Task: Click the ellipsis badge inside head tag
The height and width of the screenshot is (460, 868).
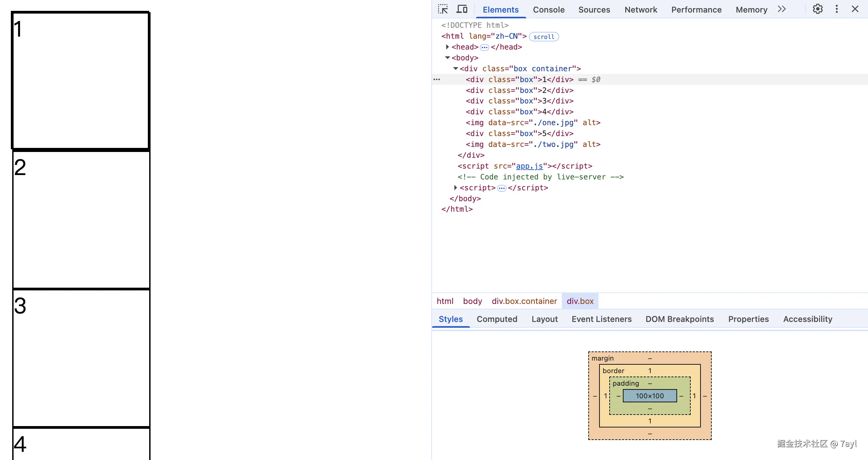Action: [x=485, y=47]
